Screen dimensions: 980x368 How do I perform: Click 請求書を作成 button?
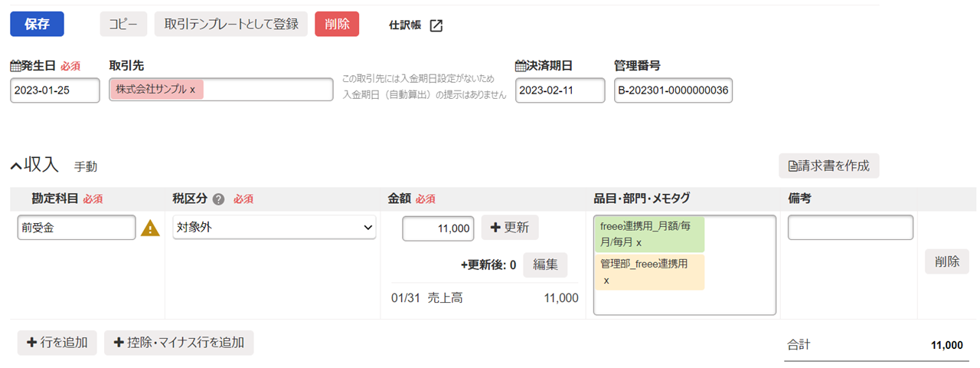[828, 166]
